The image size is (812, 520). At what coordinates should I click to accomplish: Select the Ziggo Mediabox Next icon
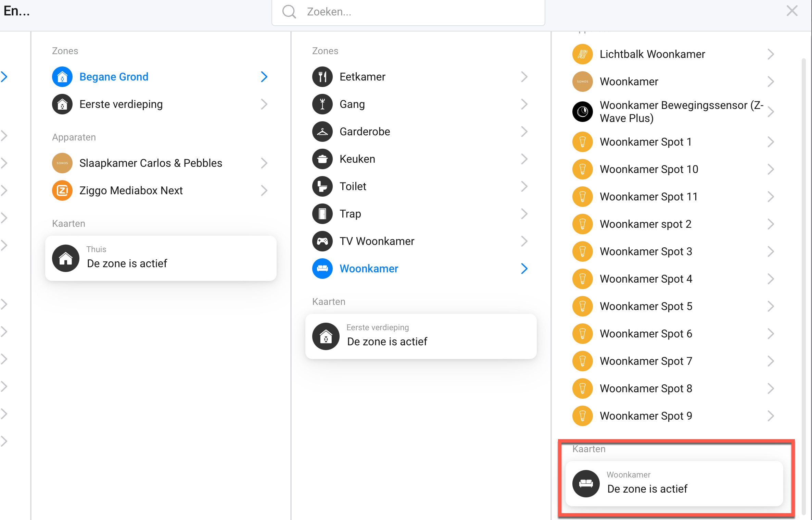pyautogui.click(x=62, y=190)
